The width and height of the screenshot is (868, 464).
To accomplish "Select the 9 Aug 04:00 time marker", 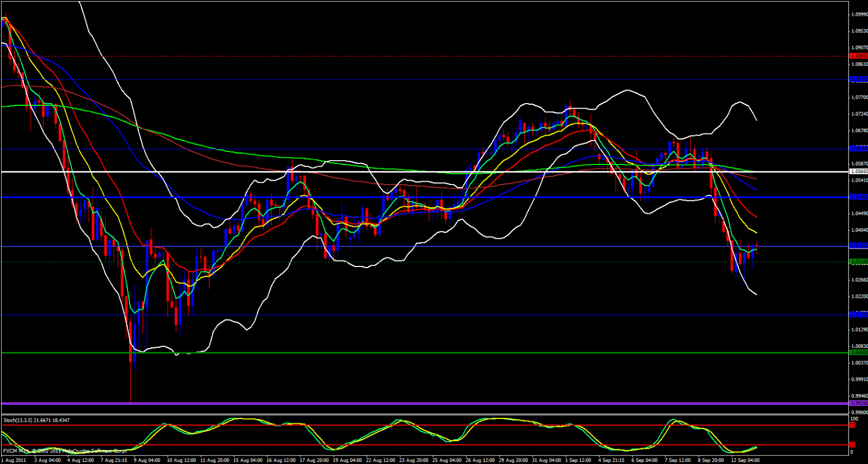I will click(x=146, y=460).
